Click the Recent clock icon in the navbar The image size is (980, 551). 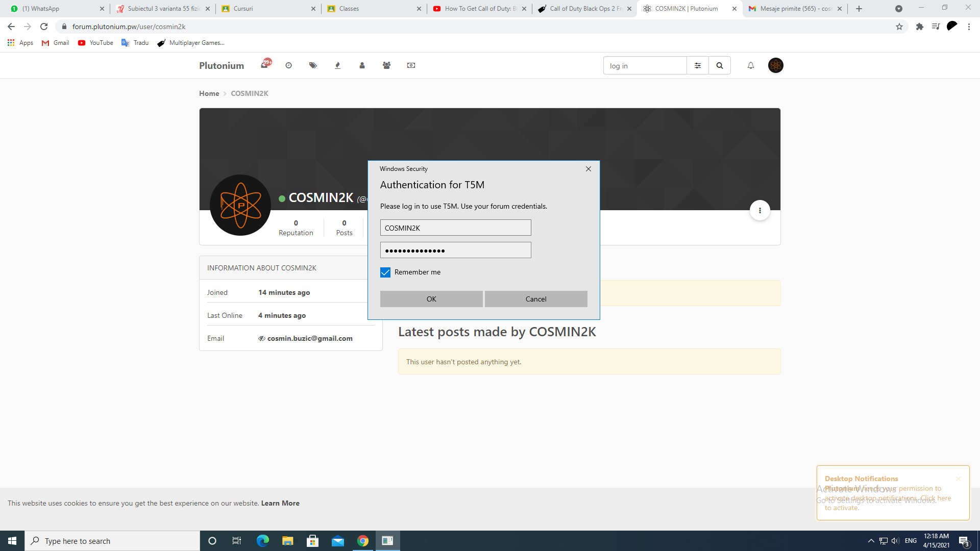pyautogui.click(x=289, y=65)
